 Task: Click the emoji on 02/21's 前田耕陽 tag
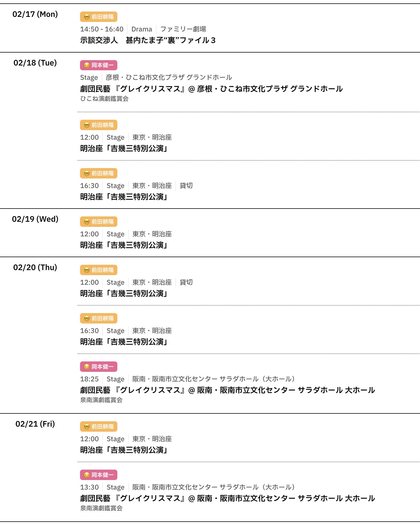click(x=87, y=427)
